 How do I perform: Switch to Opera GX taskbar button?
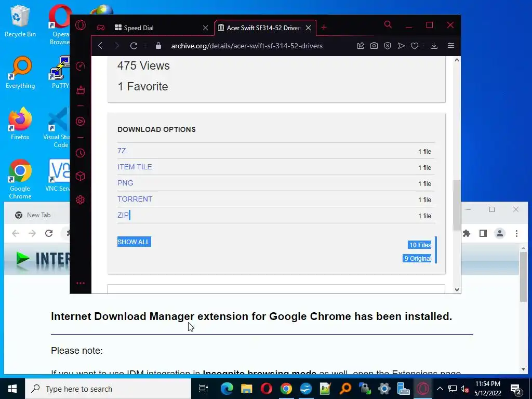423,389
